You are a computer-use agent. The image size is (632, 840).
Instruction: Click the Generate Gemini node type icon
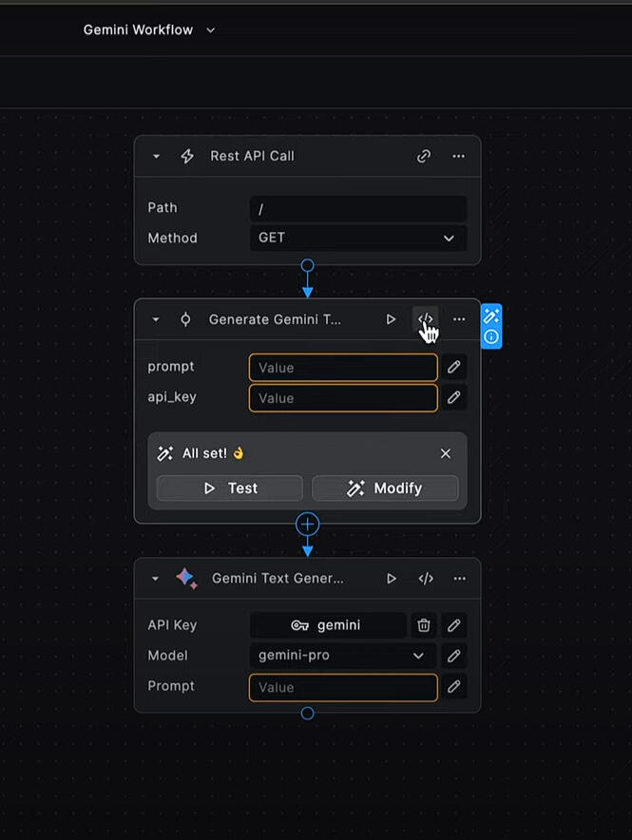(185, 319)
